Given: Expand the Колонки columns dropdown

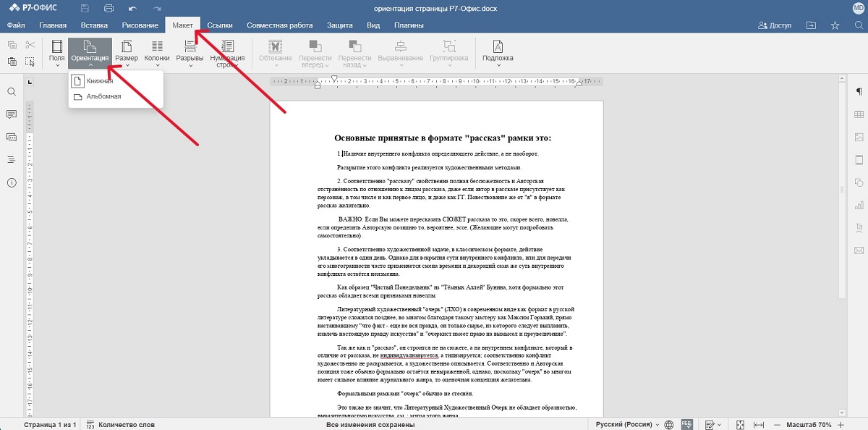Looking at the screenshot, I should 157,53.
